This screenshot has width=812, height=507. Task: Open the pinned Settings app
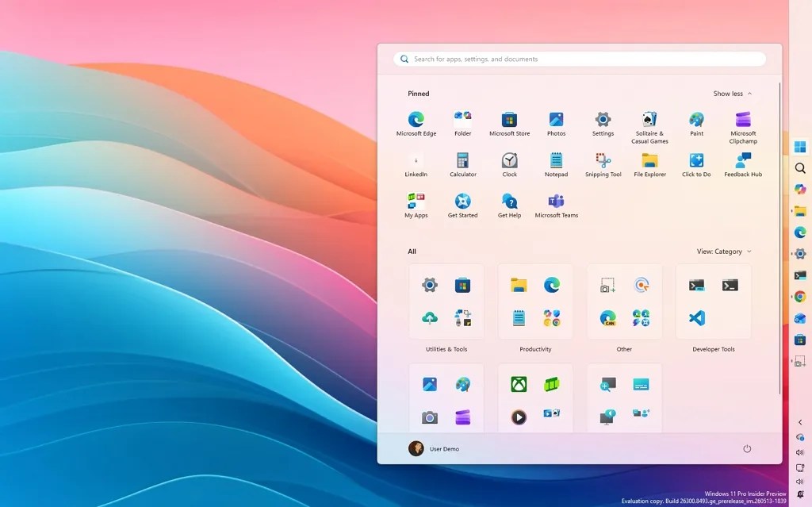tap(603, 124)
